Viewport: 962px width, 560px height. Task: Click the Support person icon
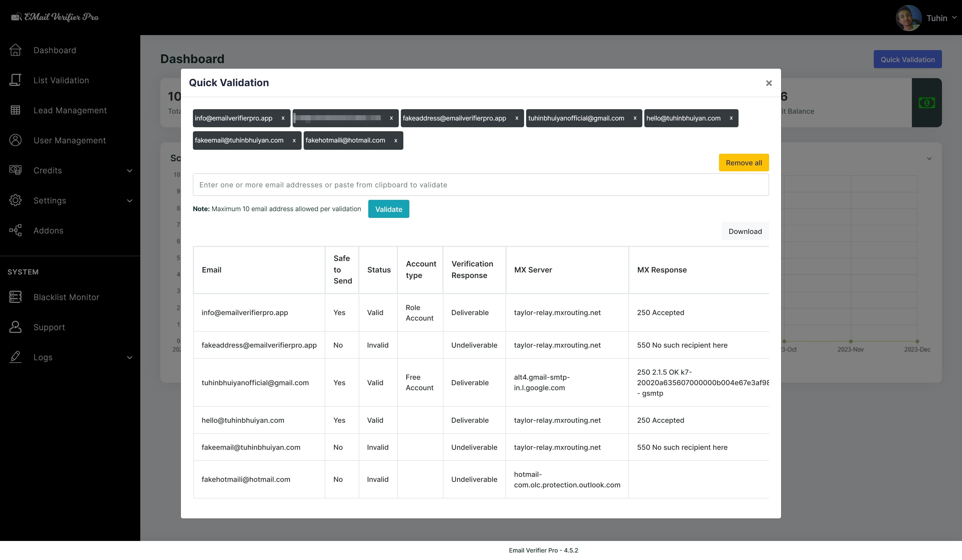coord(15,327)
